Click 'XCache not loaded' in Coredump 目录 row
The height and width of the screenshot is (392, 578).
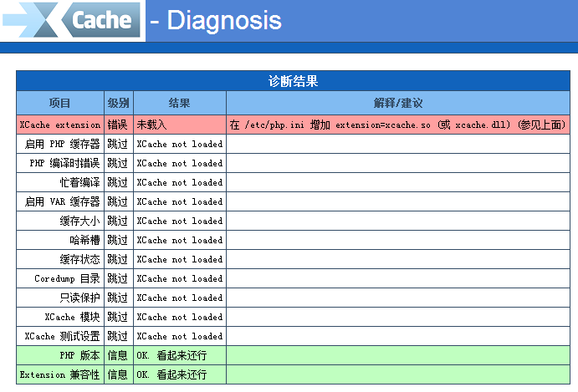180,278
